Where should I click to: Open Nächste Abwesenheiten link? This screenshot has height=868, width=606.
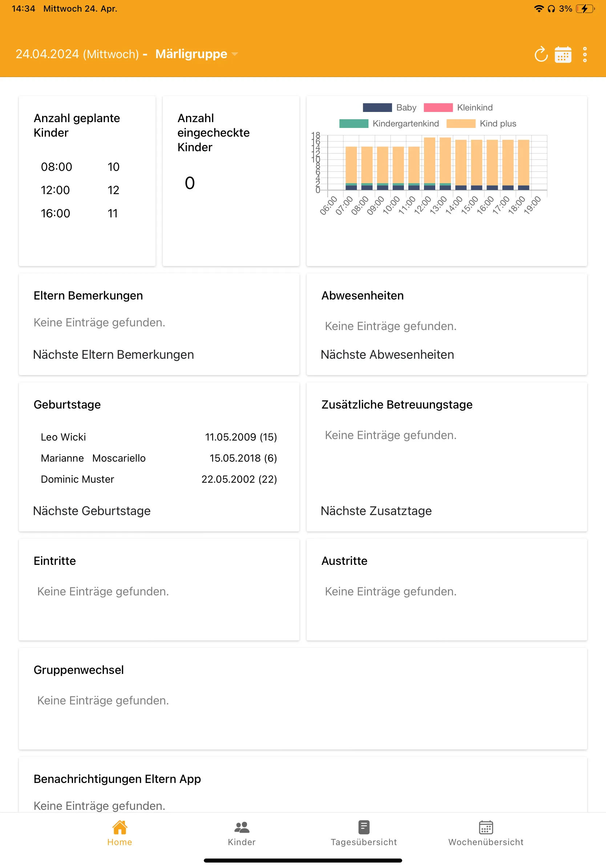click(387, 355)
